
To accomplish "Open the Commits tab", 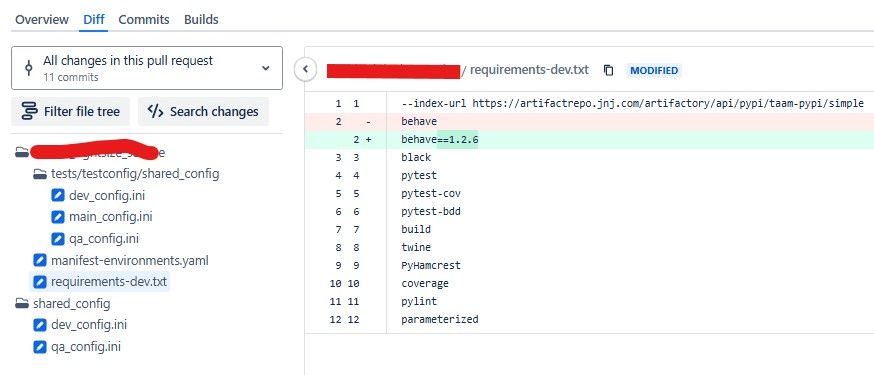I will (144, 20).
